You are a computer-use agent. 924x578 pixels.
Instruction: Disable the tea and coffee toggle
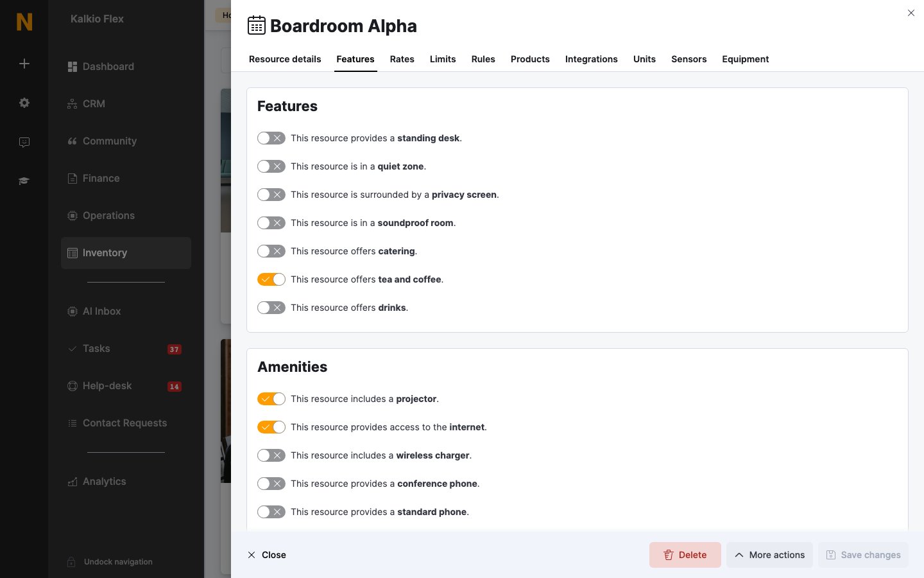(271, 279)
